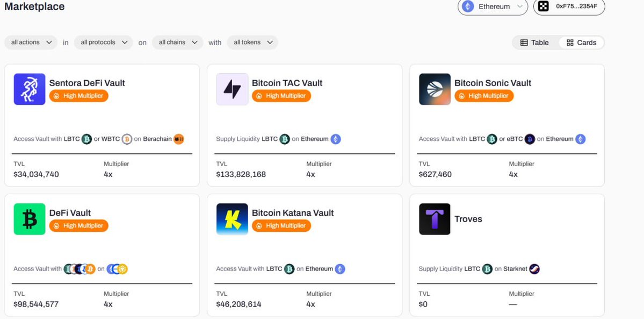The width and height of the screenshot is (644, 319).
Task: Switch to Cards view
Action: pyautogui.click(x=582, y=42)
